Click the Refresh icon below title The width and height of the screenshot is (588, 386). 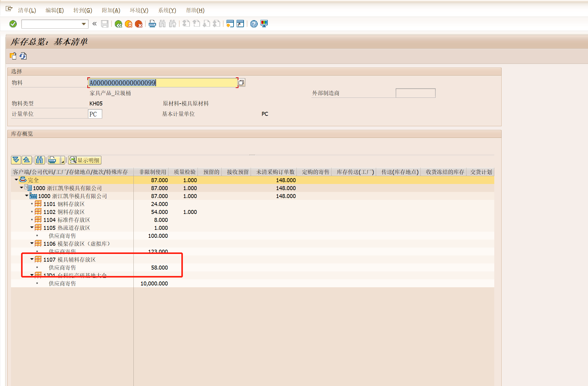(23, 56)
